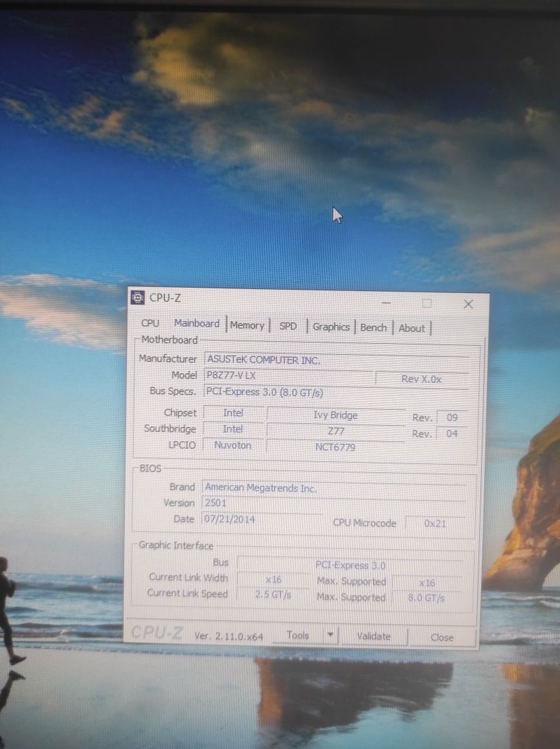Click the BIOS date 07/21/2014

pyautogui.click(x=262, y=519)
